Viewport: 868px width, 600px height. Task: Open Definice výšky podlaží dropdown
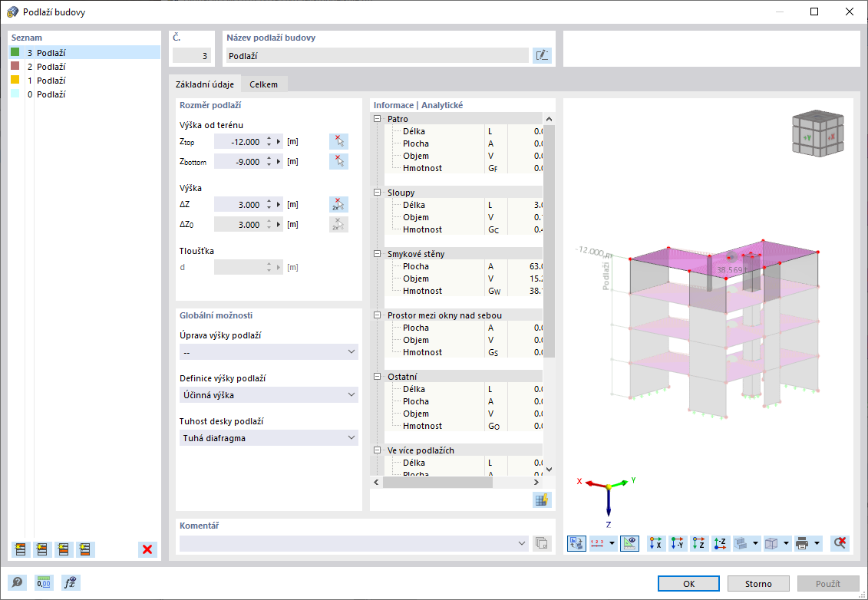coord(269,394)
